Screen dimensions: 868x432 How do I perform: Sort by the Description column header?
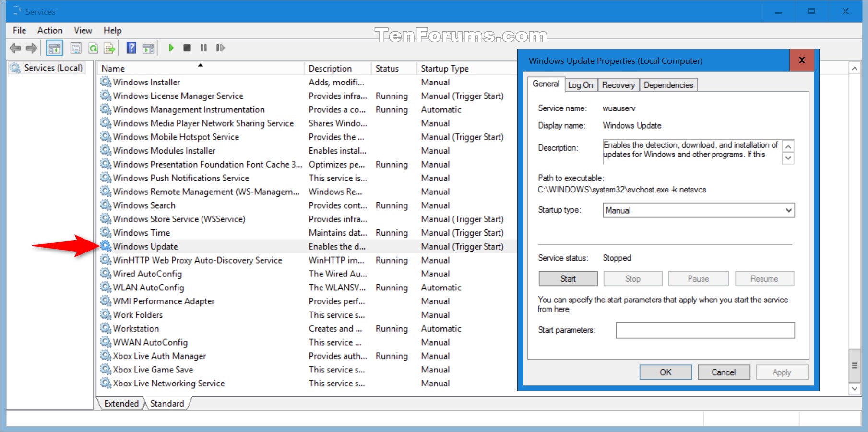tap(338, 69)
